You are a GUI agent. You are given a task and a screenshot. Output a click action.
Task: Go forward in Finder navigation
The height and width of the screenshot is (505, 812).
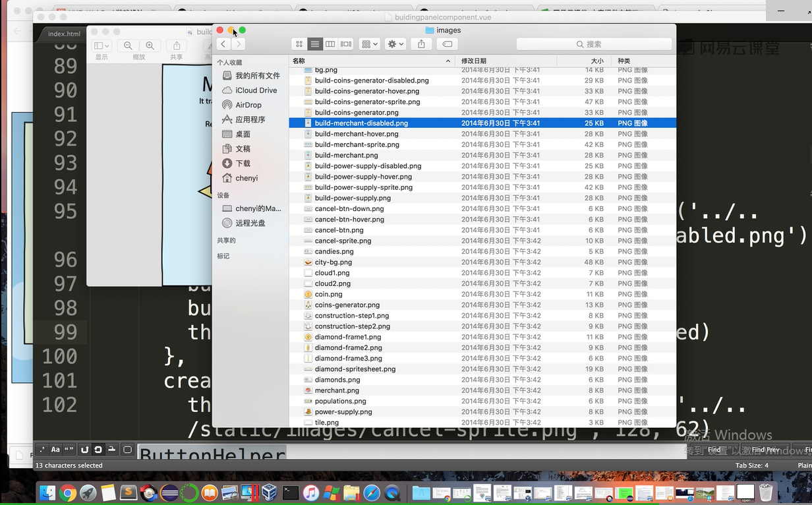[238, 44]
